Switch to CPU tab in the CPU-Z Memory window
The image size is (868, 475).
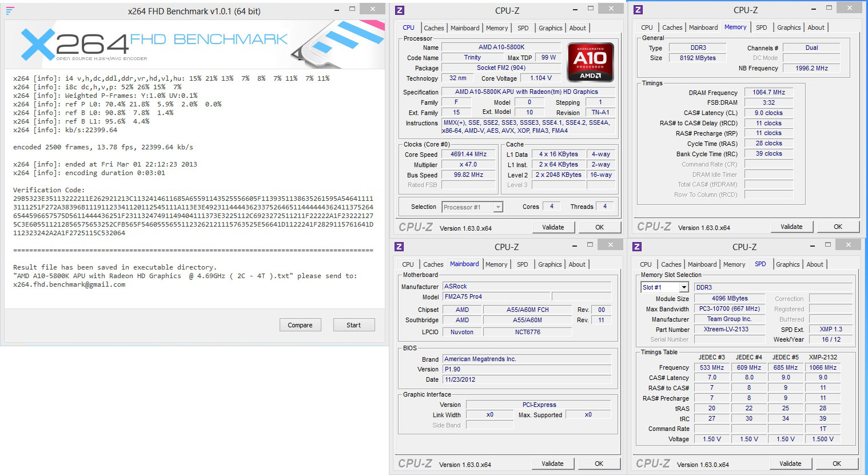(647, 27)
